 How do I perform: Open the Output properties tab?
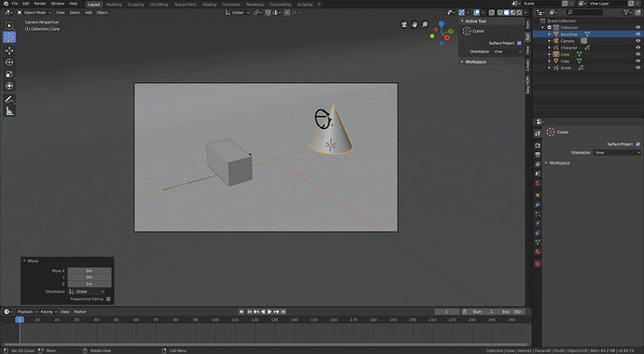(538, 155)
